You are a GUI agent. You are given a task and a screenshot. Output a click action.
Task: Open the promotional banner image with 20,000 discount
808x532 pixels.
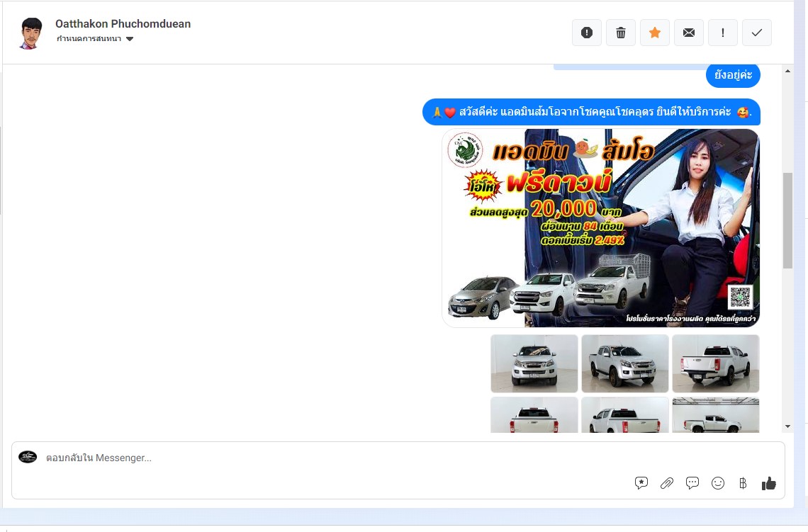pyautogui.click(x=600, y=228)
